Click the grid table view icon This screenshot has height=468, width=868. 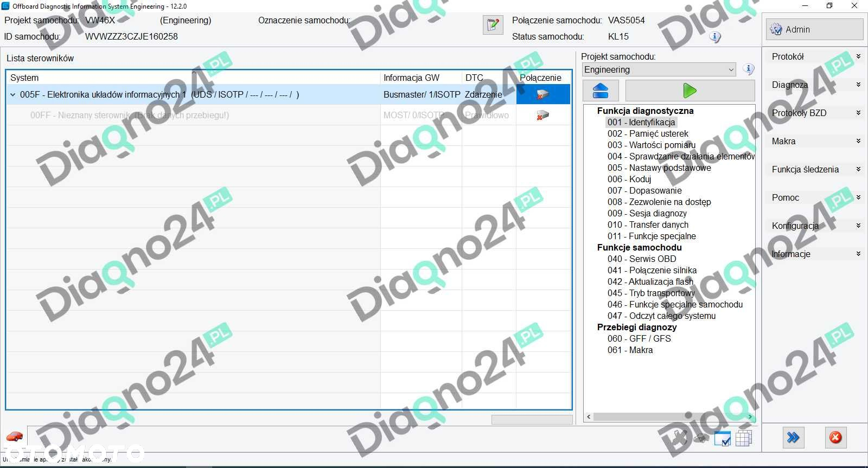click(x=744, y=438)
